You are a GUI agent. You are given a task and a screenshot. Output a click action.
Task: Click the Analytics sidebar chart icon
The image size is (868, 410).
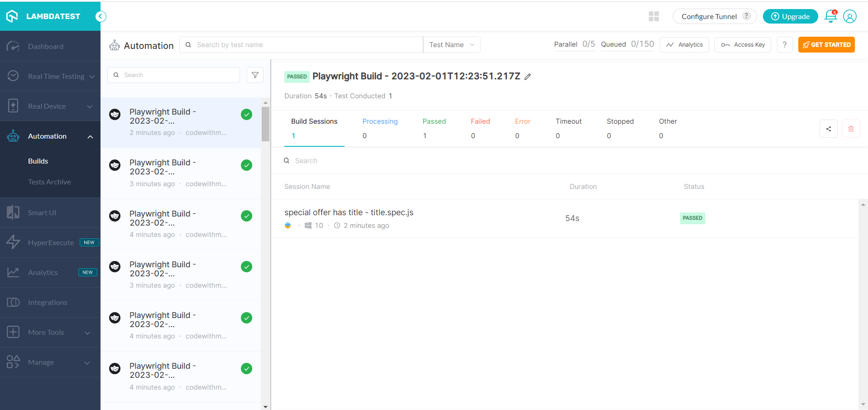[13, 272]
